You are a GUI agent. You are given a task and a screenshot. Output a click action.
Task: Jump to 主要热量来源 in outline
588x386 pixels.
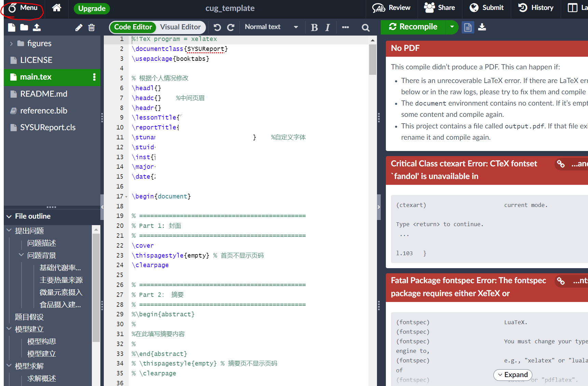61,280
